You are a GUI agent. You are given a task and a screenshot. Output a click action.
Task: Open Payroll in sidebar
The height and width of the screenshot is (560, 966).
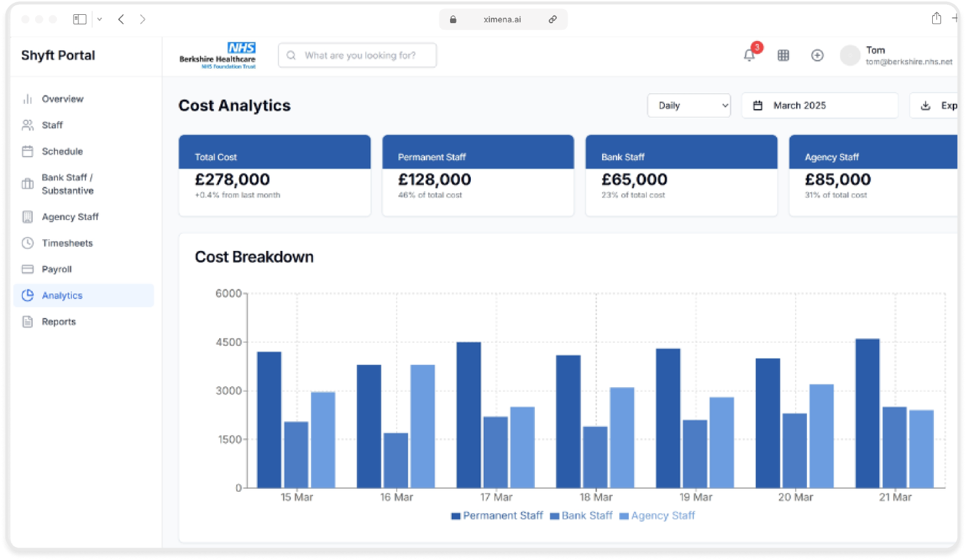83,269
